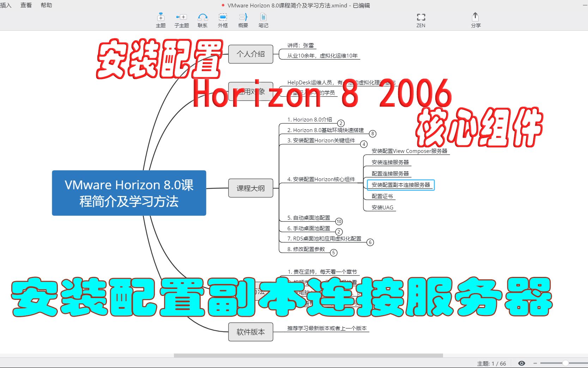This screenshot has width=588, height=368.
Task: Click the 主题: 1 / 66 topic count
Action: (x=491, y=363)
